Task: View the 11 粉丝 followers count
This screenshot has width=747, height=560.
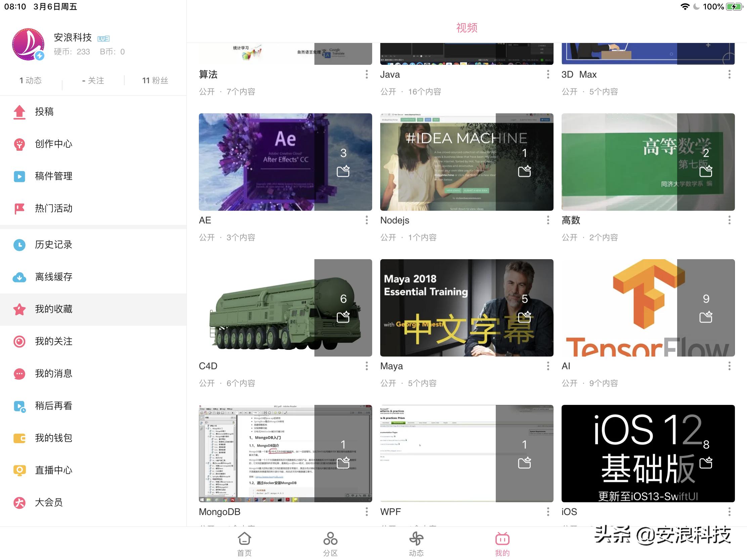Action: click(x=155, y=80)
